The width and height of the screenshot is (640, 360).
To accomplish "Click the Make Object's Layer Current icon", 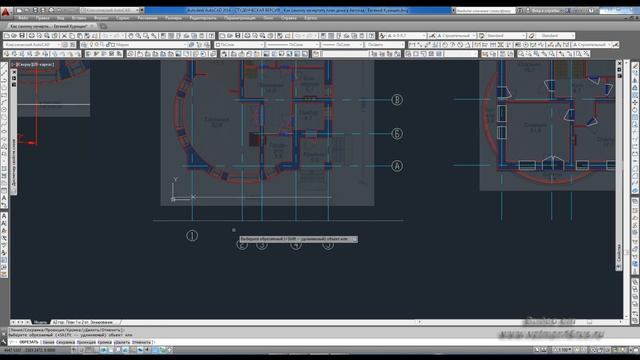I will tap(192, 44).
